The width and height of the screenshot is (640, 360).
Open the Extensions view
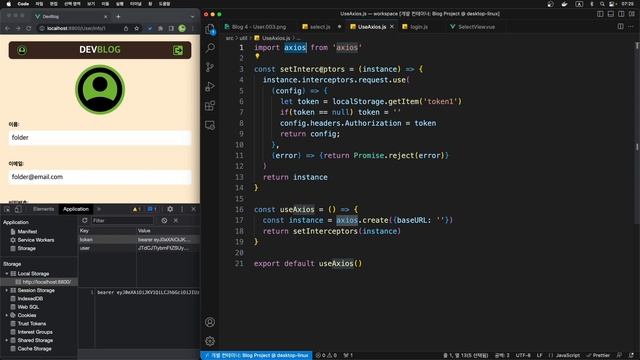[x=210, y=106]
